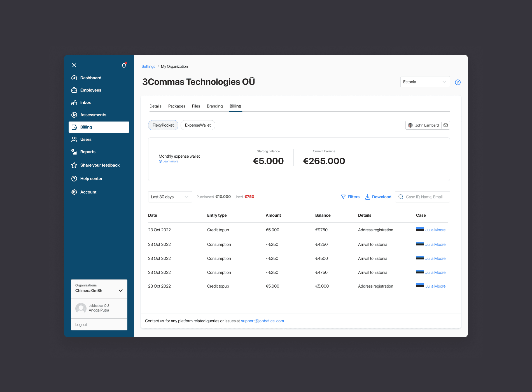The height and width of the screenshot is (392, 532).
Task: Click the Angga Putra profile entry
Action: [x=99, y=308]
